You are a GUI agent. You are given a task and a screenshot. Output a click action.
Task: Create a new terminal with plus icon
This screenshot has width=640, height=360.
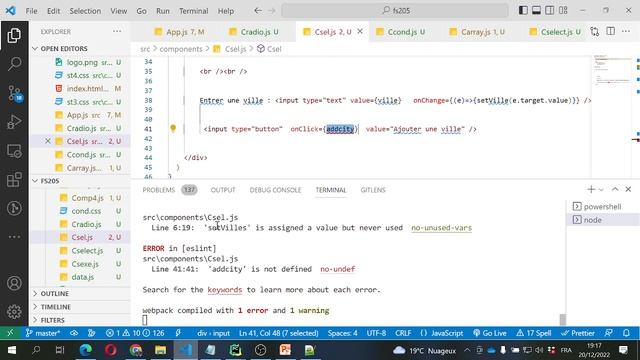click(x=591, y=189)
